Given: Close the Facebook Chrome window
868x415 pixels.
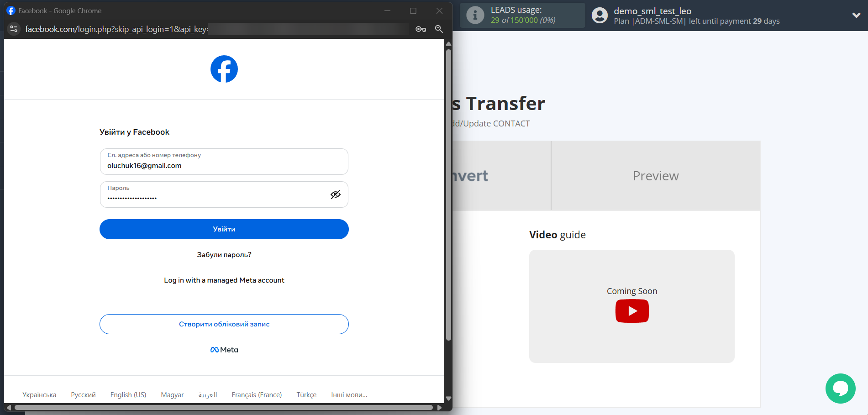Looking at the screenshot, I should 439,11.
